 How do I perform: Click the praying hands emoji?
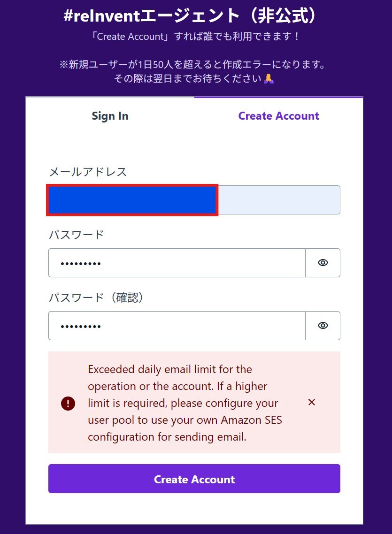(269, 79)
